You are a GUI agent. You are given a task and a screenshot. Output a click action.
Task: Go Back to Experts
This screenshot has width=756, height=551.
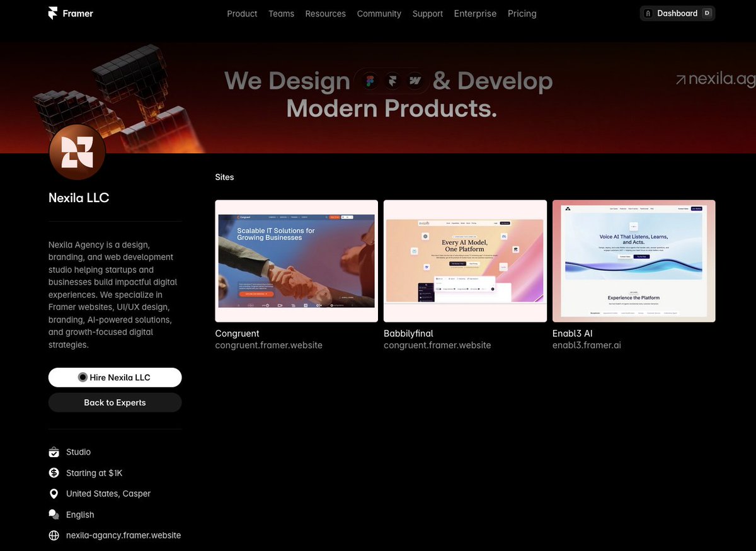click(115, 402)
